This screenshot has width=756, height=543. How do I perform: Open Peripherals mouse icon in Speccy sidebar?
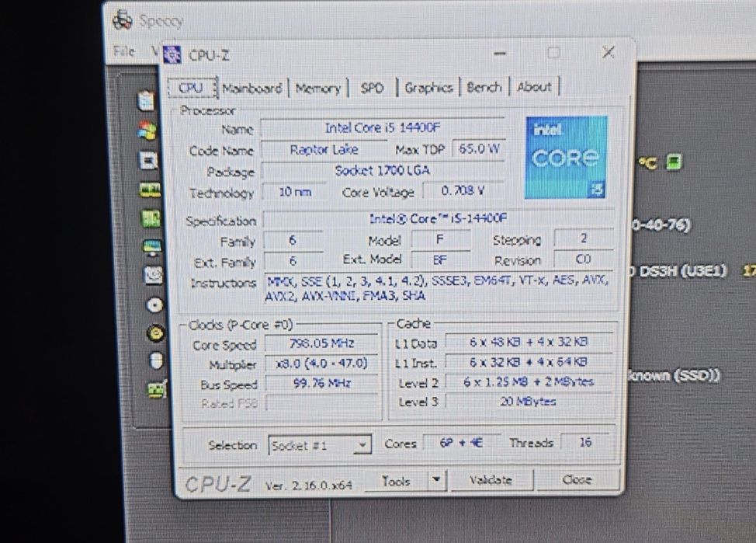156,361
